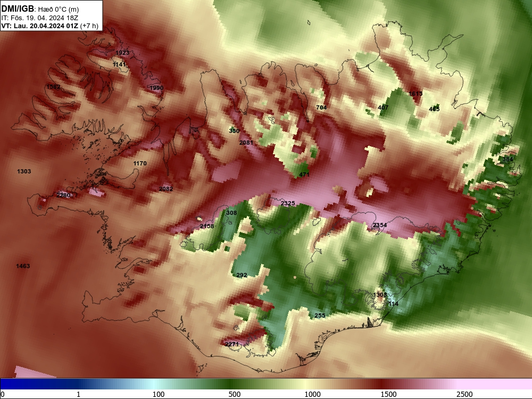532x399 pixels.
Task: Click the map value label 407
Action: [383, 107]
